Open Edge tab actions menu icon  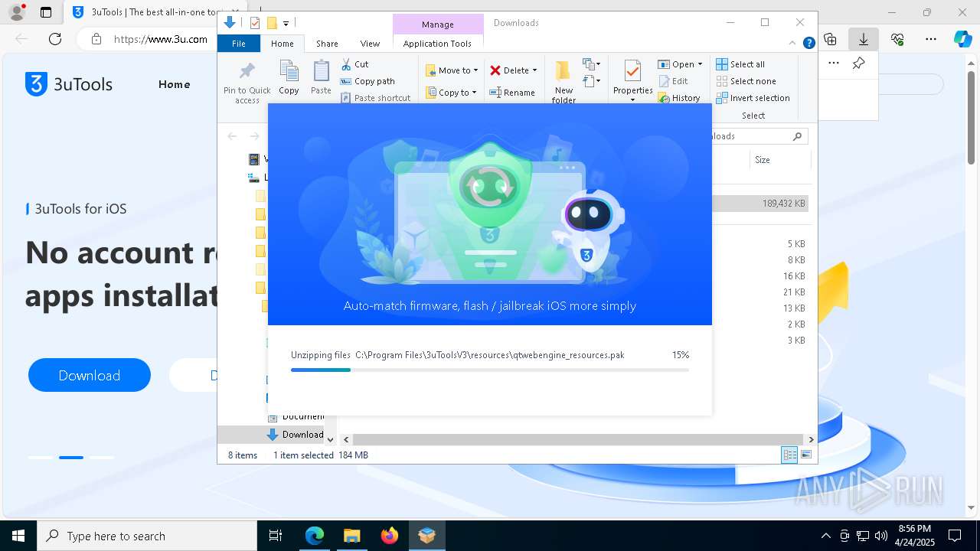point(46,12)
